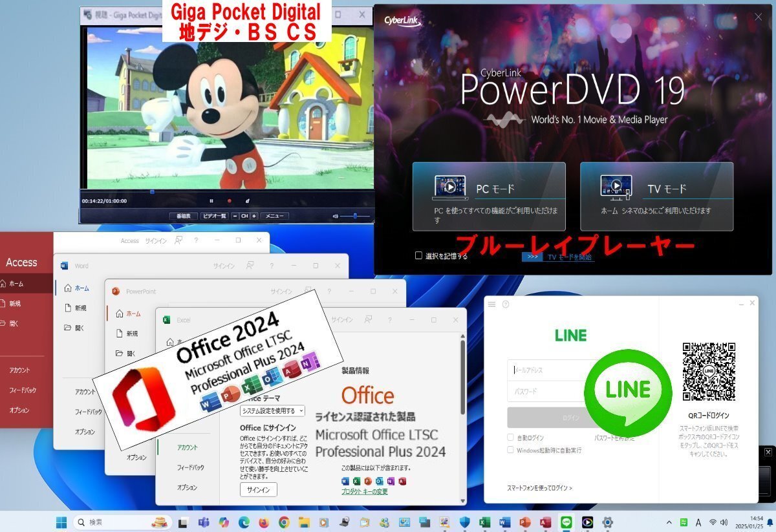
Task: Select フィードバック in Excel sidebar
Action: (x=191, y=467)
